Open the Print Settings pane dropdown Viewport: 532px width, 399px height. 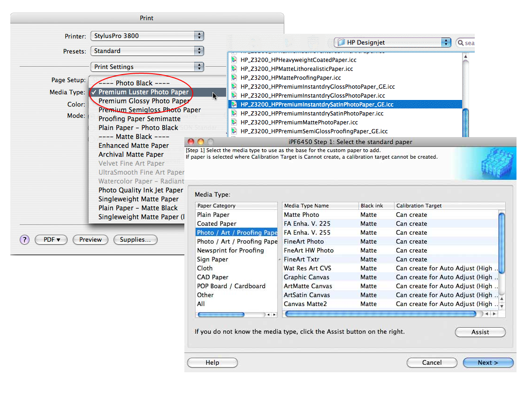(x=147, y=67)
